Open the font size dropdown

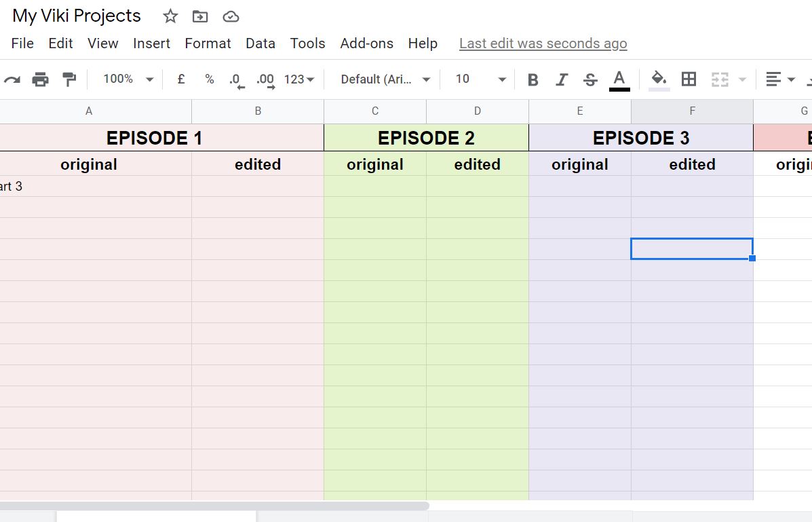click(x=480, y=79)
